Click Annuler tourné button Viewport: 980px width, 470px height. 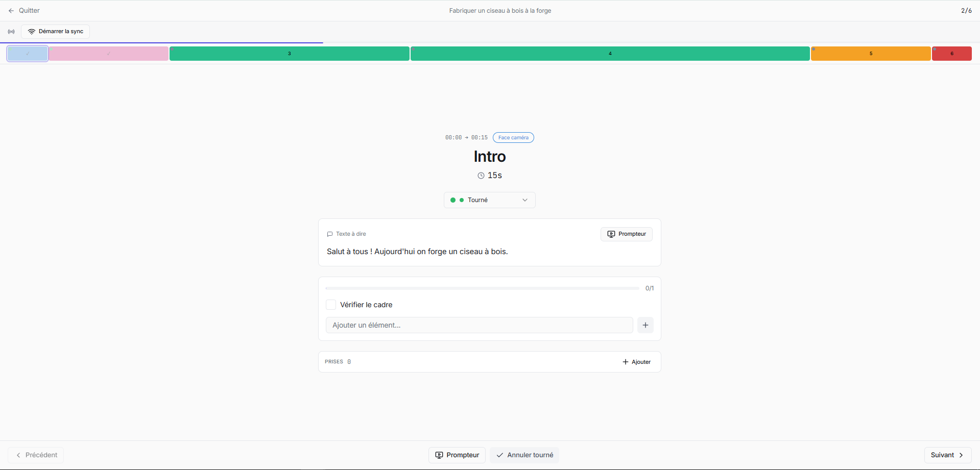pos(524,455)
